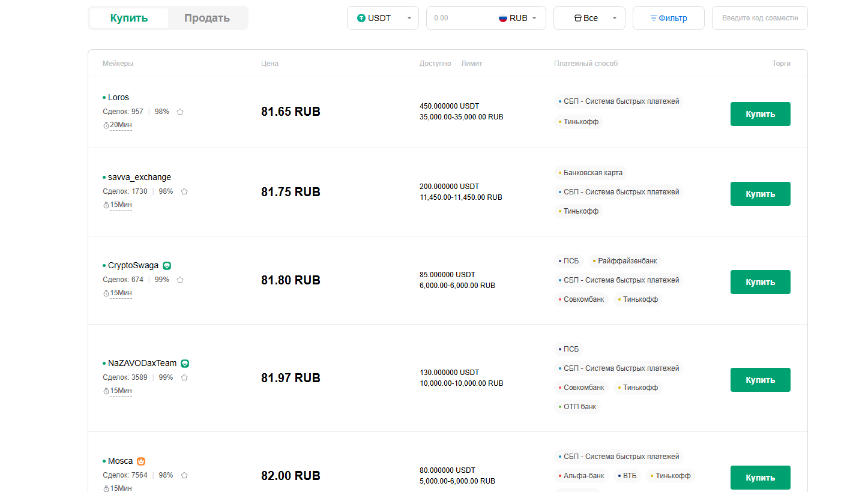Click Купить button for Mosca offer
Image resolution: width=868 pixels, height=492 pixels.
[x=761, y=478]
